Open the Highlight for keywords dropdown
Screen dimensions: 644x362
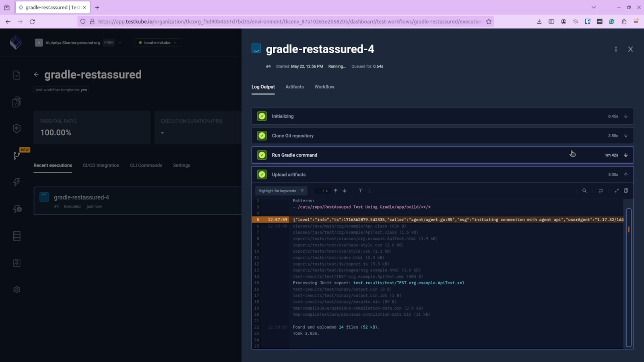[x=281, y=191]
